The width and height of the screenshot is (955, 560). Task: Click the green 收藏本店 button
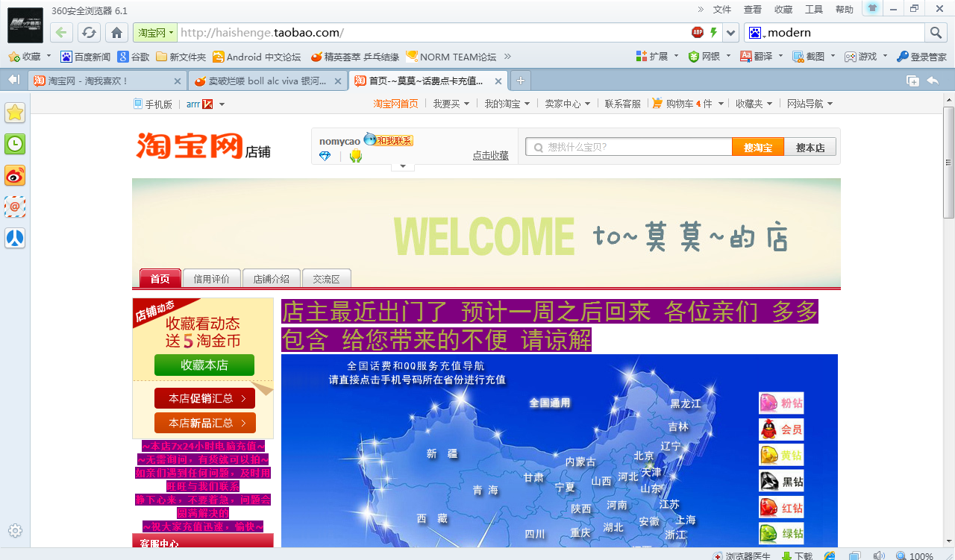204,365
